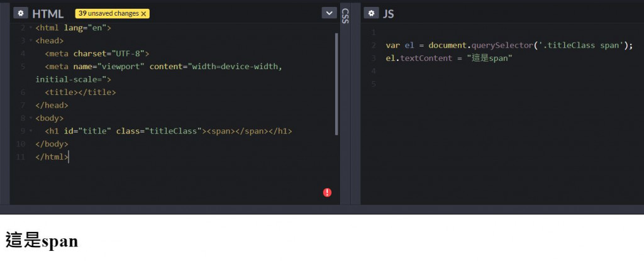Click the rendered 這是span heading in preview
Image resolution: width=644 pixels, height=261 pixels.
coord(42,240)
